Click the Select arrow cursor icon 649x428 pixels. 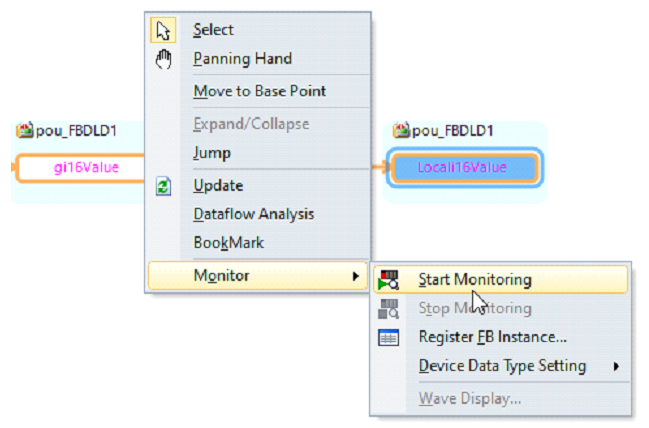click(x=163, y=30)
